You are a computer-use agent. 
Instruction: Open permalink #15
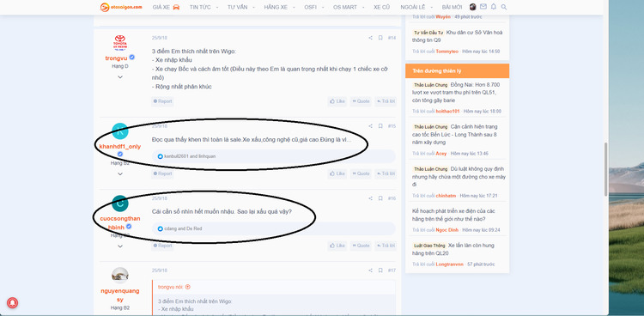[392, 126]
